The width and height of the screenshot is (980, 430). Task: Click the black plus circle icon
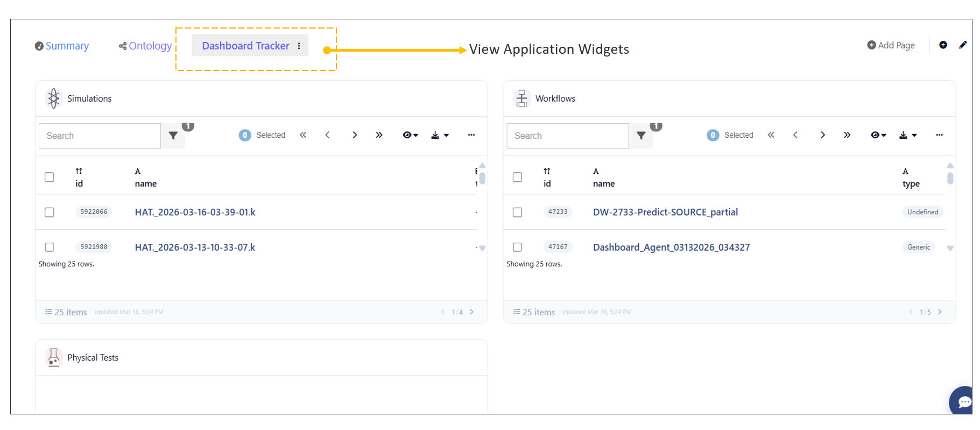click(943, 45)
